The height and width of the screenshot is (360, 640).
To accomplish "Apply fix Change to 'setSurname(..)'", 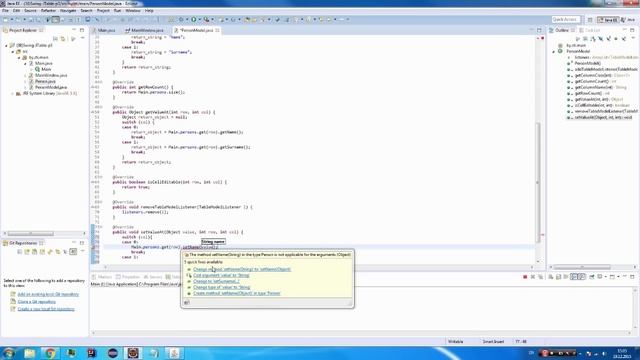I will tap(216, 281).
